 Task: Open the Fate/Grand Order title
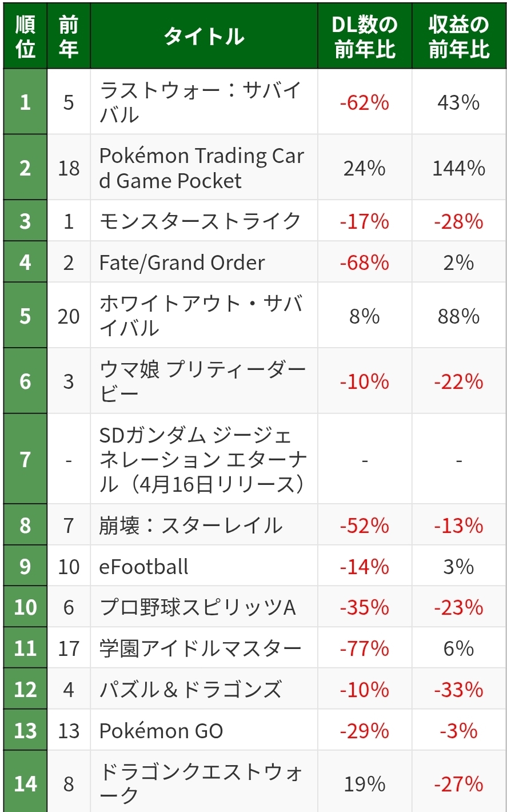pyautogui.click(x=182, y=262)
